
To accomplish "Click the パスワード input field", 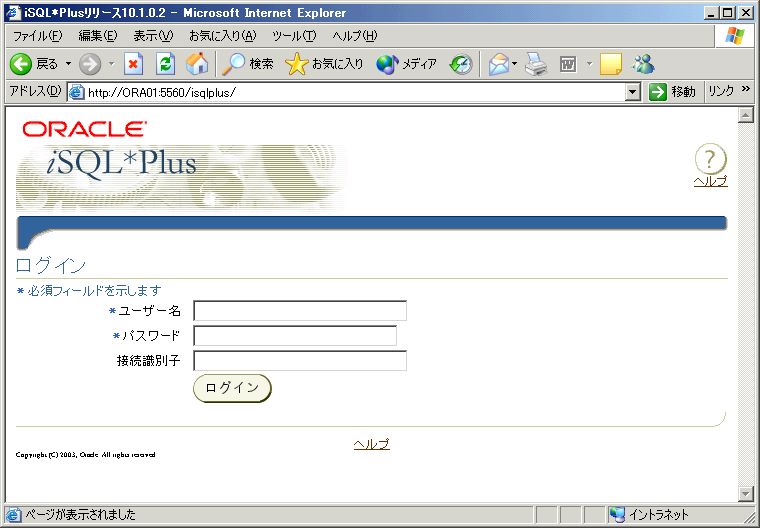I will point(295,336).
